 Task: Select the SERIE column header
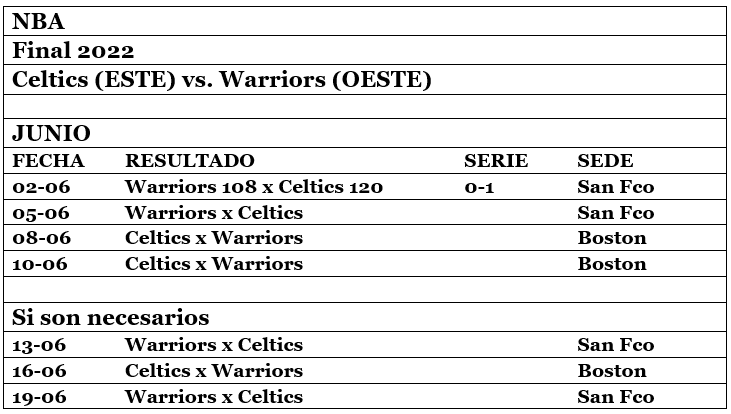(x=496, y=161)
